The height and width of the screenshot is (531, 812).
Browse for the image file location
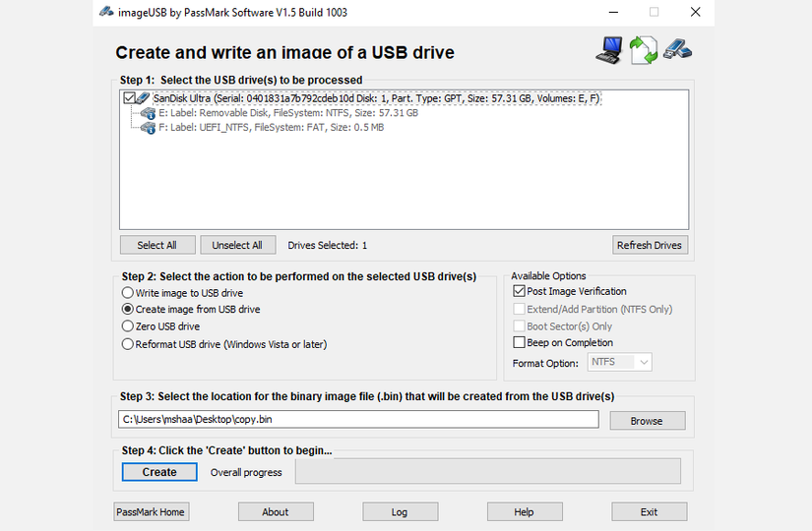point(647,421)
